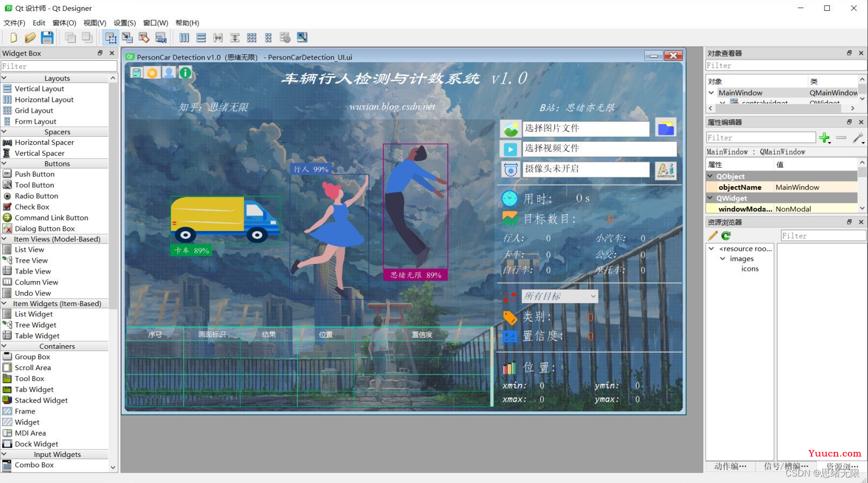Click the camera icon button
The width and height of the screenshot is (868, 483).
tap(510, 169)
